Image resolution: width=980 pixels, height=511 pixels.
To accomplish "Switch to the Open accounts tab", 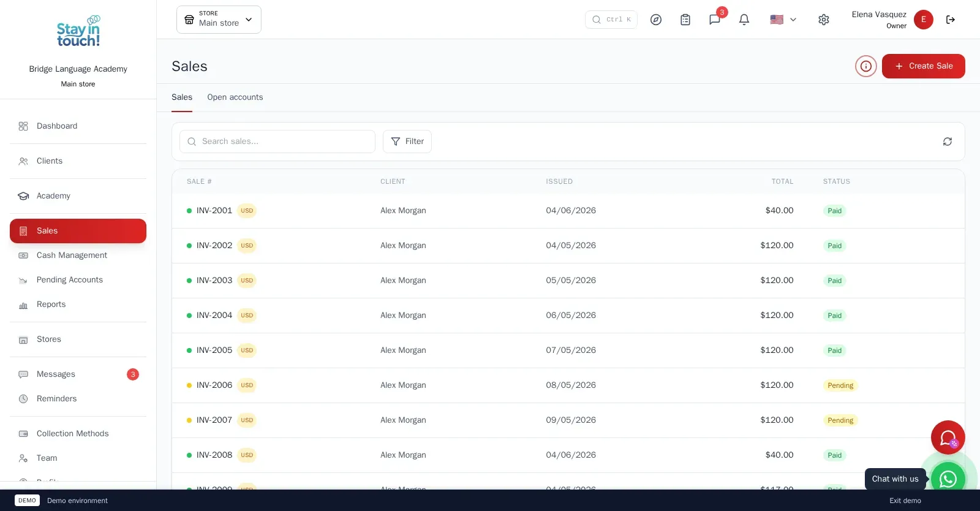I will [235, 97].
